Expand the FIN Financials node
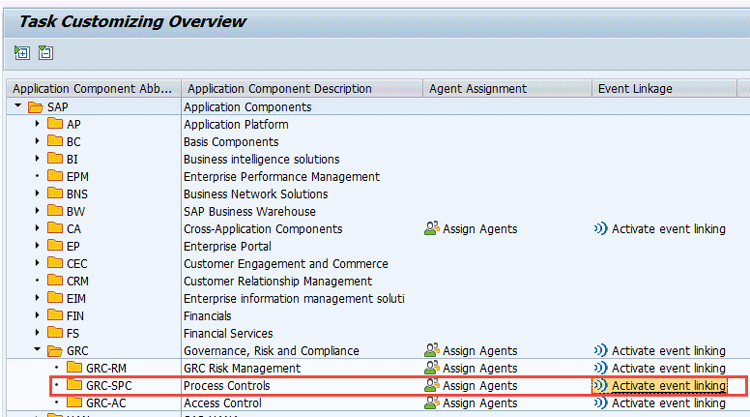750x417 pixels. coord(37,316)
